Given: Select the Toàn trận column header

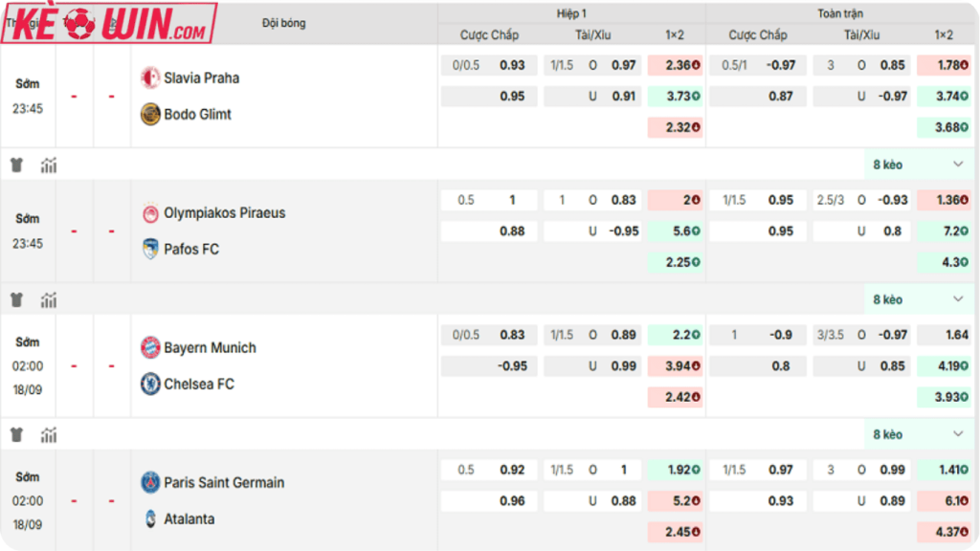Looking at the screenshot, I should coord(840,13).
